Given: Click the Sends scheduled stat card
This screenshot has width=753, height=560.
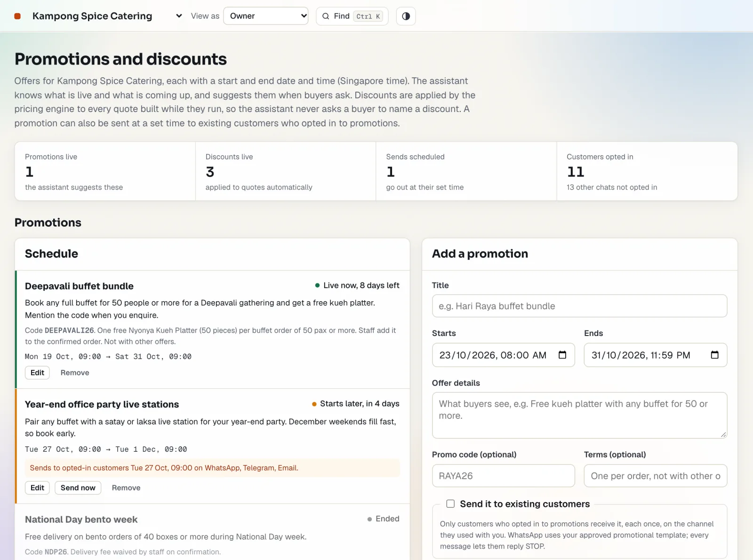Looking at the screenshot, I should (466, 171).
